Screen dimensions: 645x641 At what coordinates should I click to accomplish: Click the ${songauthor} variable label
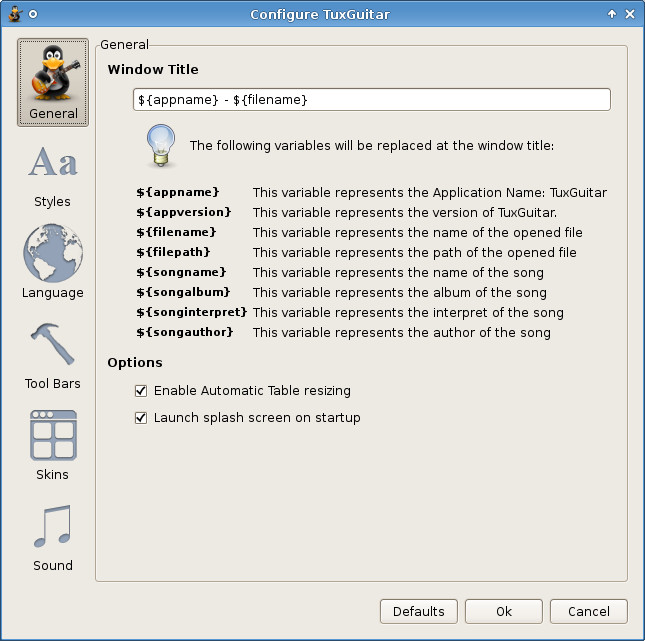185,332
